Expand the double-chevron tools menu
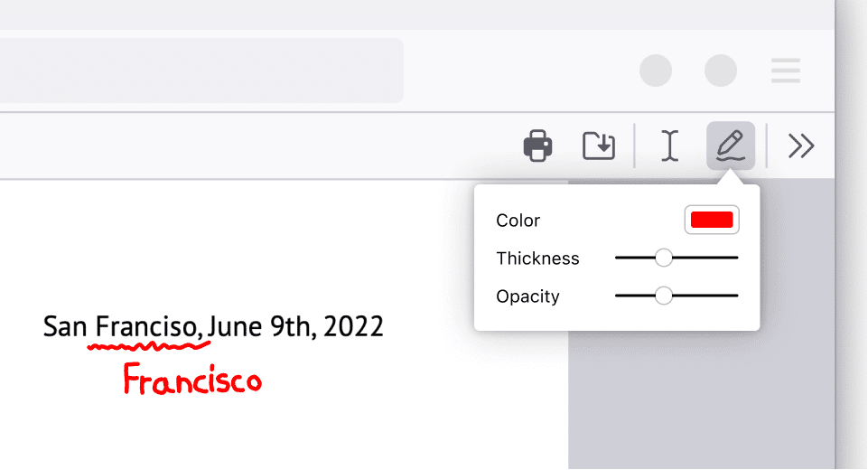The width and height of the screenshot is (868, 470). click(801, 146)
